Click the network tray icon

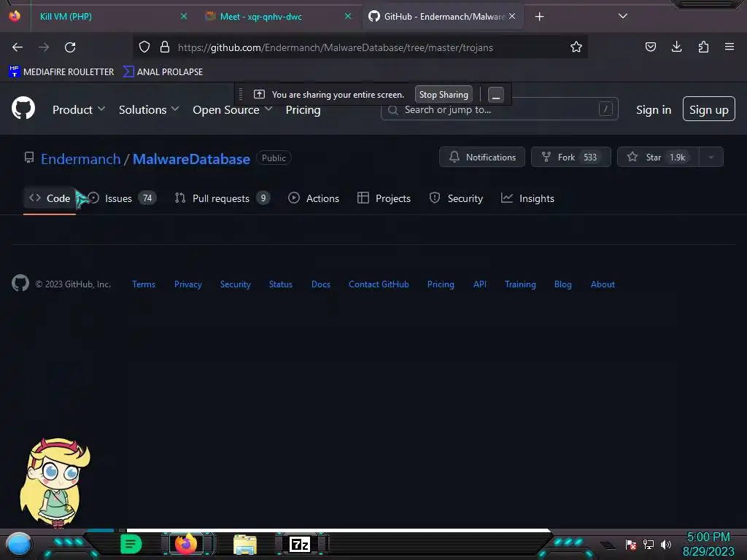(649, 544)
